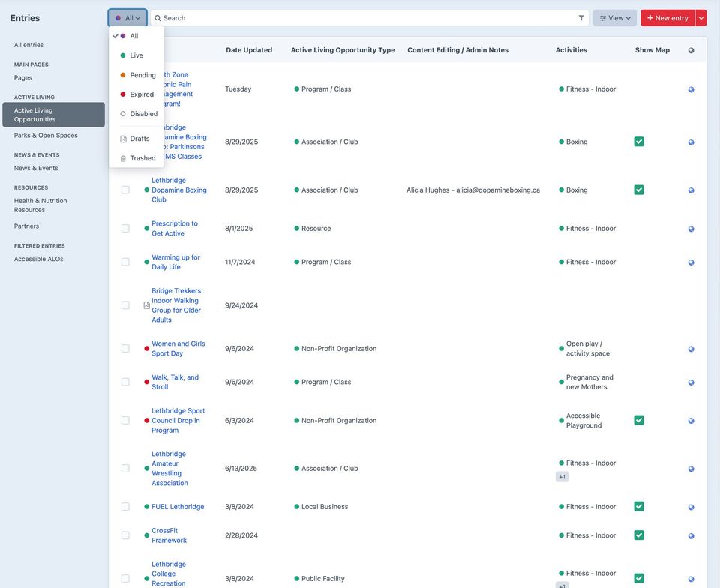
Task: Click the green Live status dot beside CrossFit Framework
Action: tap(145, 535)
